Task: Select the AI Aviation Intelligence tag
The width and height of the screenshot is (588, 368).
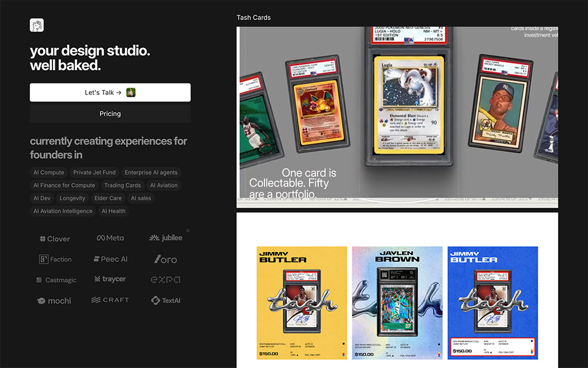Action: (x=63, y=211)
